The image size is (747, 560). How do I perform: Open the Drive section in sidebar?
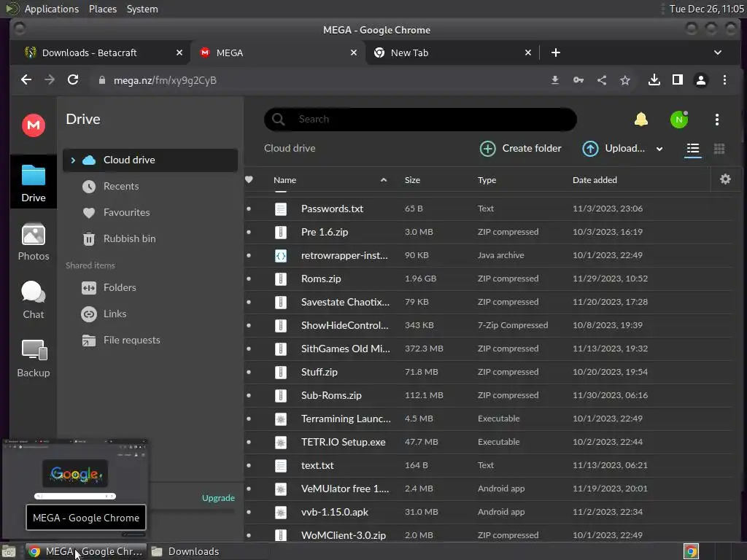pos(34,183)
